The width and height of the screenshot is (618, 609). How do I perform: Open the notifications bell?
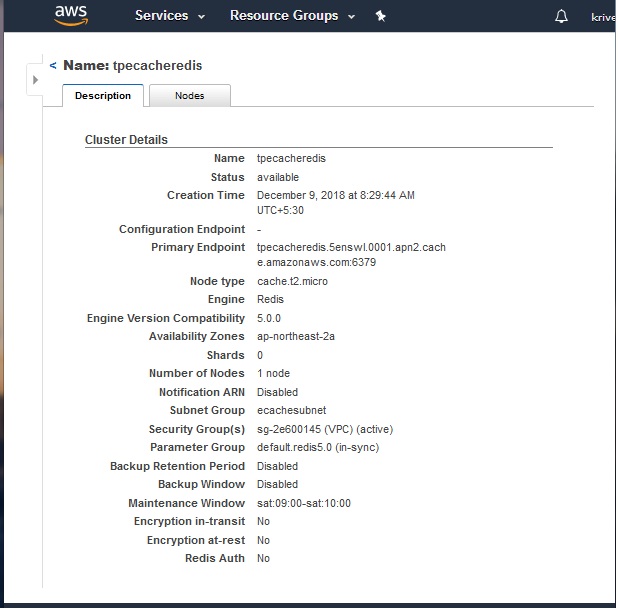point(561,17)
